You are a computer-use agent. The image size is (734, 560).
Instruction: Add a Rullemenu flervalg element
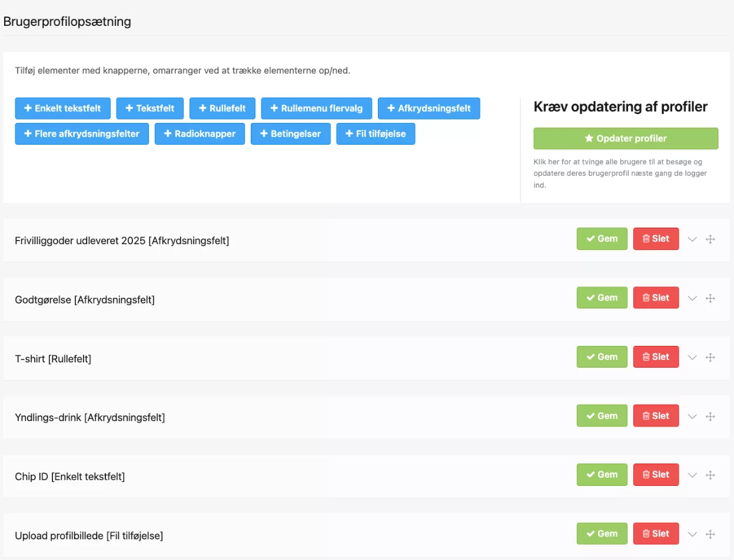(x=317, y=108)
